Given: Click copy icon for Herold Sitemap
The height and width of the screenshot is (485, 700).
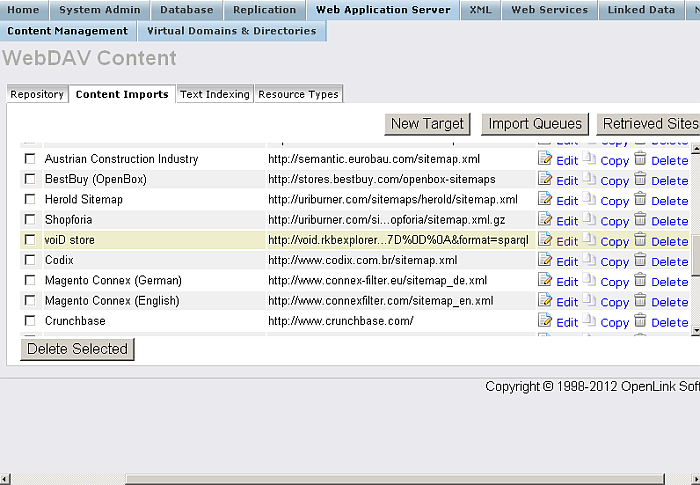Looking at the screenshot, I should [x=589, y=198].
